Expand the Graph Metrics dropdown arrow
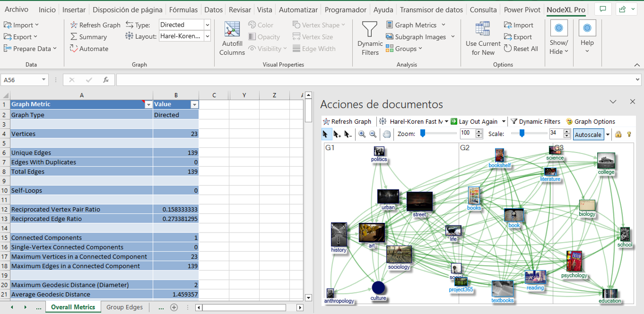The height and width of the screenshot is (314, 644). coord(443,25)
